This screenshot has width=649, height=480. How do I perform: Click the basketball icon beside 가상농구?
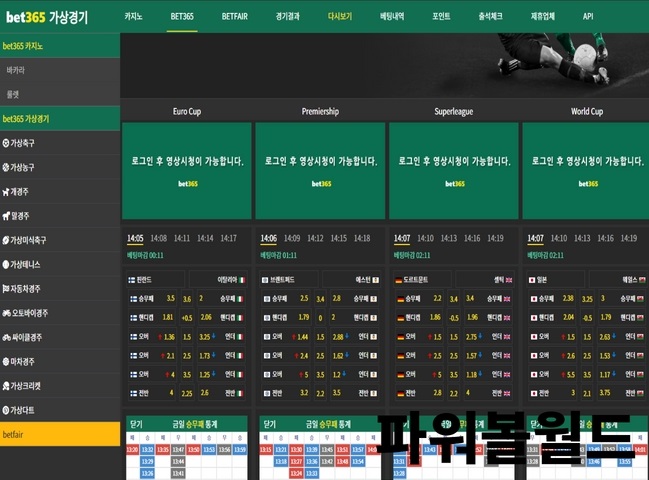click(x=6, y=167)
